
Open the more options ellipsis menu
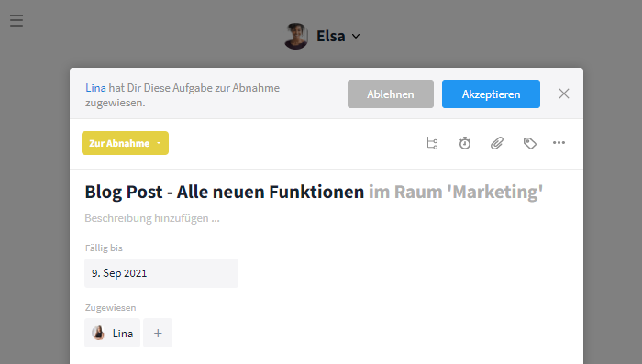559,142
